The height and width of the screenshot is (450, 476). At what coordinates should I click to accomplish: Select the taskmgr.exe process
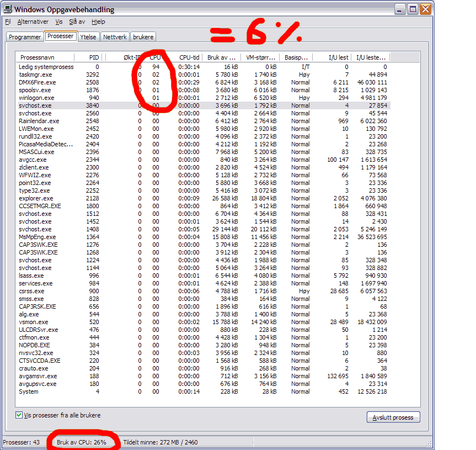[x=203, y=75]
